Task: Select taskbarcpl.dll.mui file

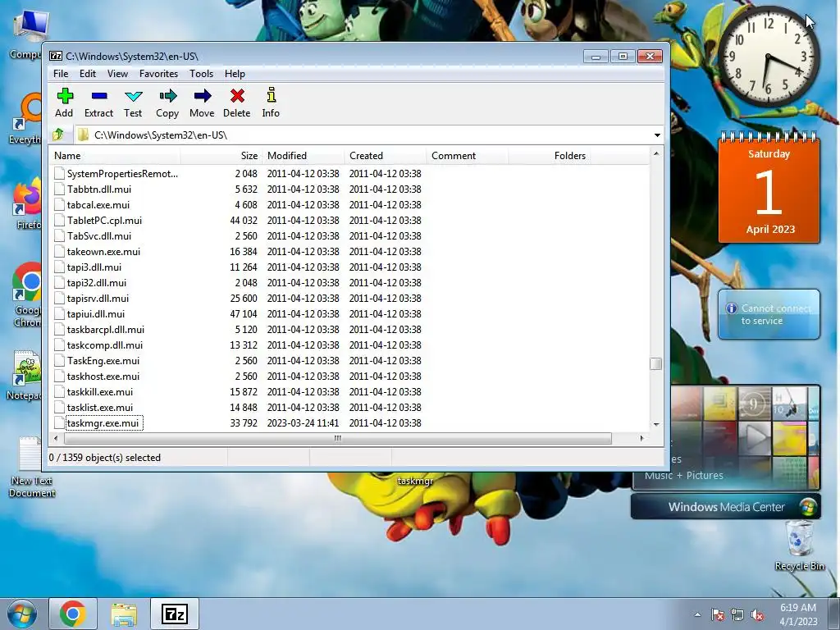Action: click(x=106, y=329)
